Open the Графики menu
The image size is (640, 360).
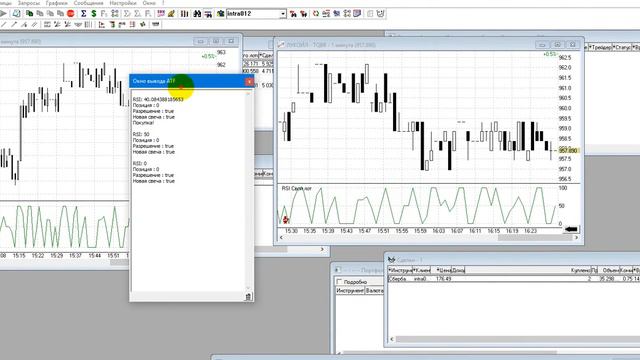(x=57, y=2)
